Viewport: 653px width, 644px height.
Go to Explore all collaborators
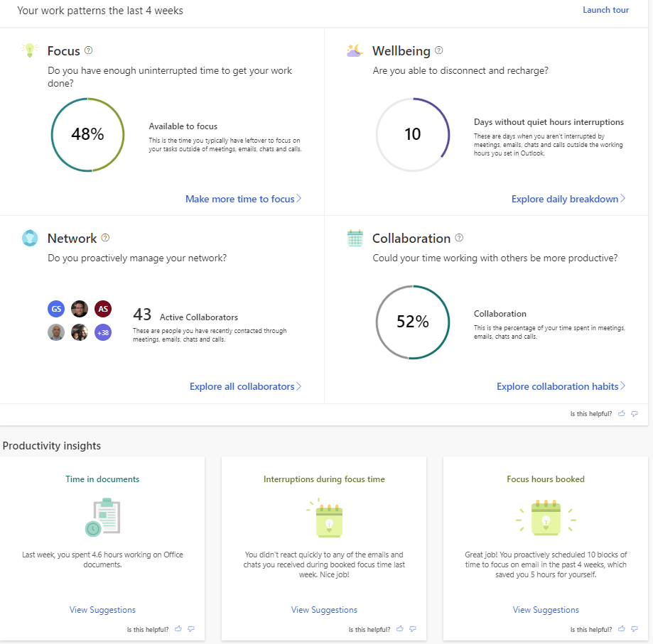(x=245, y=386)
